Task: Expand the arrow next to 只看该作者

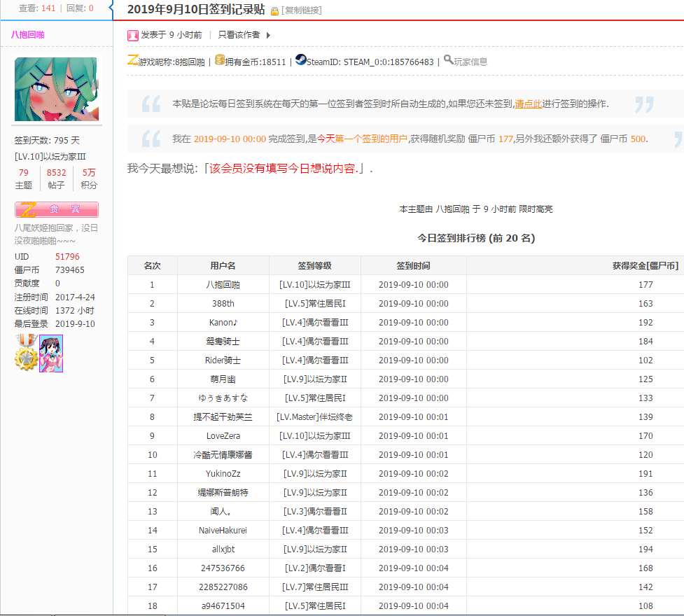Action: [268, 35]
